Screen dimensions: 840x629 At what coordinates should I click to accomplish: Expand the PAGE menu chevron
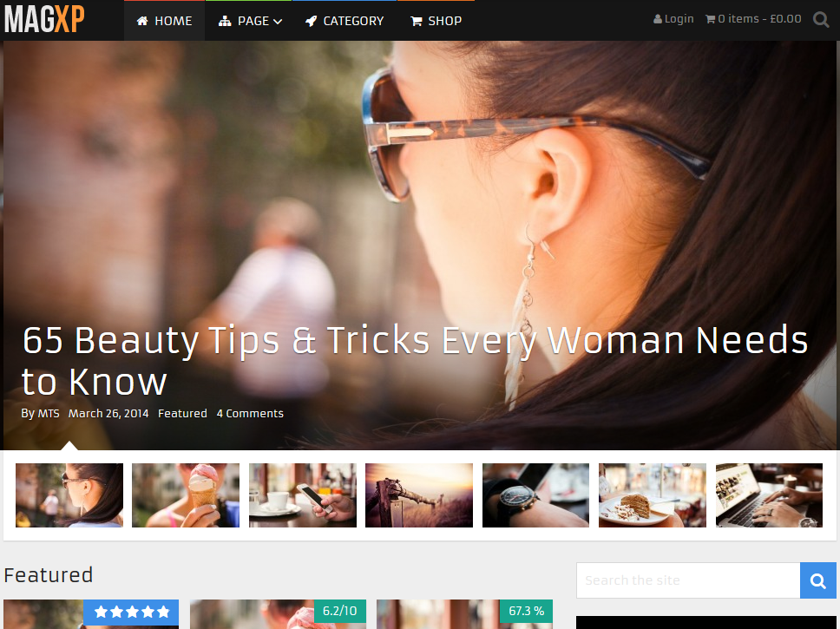278,22
